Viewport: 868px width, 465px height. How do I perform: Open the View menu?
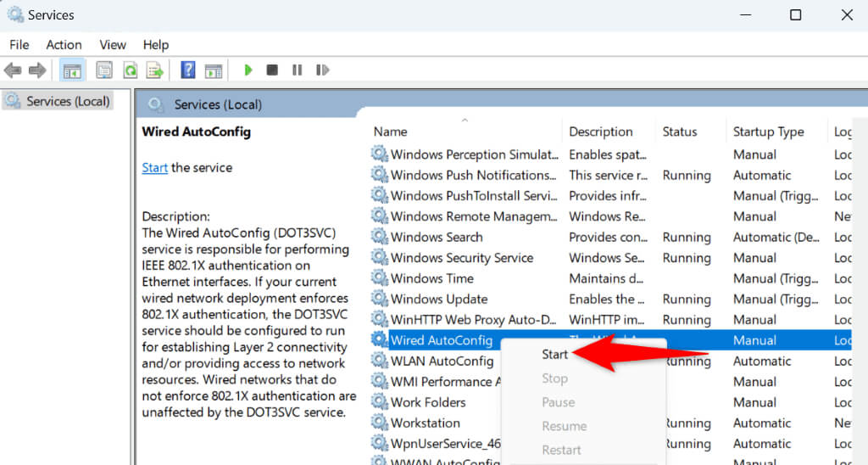(113, 45)
